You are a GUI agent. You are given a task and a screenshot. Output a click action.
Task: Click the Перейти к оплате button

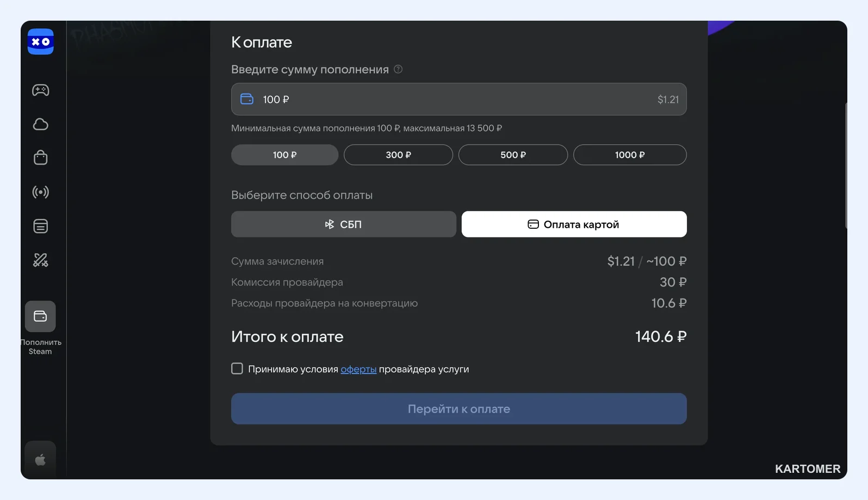point(459,409)
